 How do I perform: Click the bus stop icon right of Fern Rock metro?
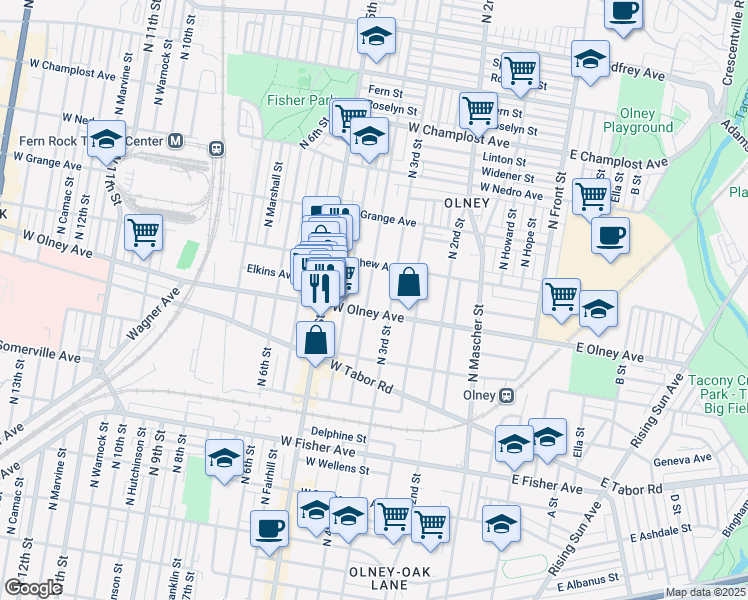(x=215, y=149)
